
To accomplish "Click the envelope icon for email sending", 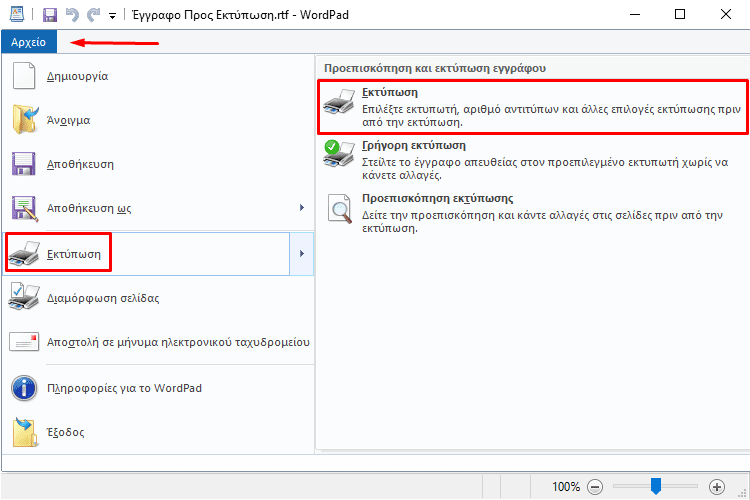I will tap(24, 342).
